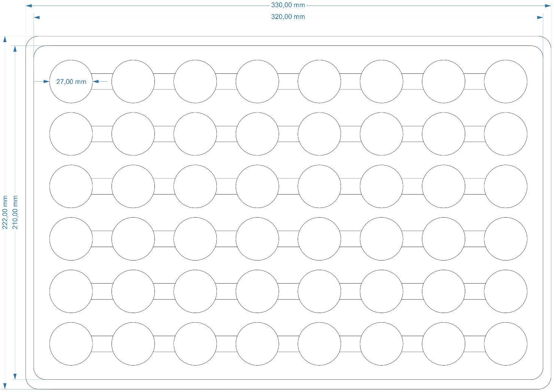This screenshot has height=392, width=554.
Task: Click the 330,00 mm width dimension label
Action: (x=288, y=5)
